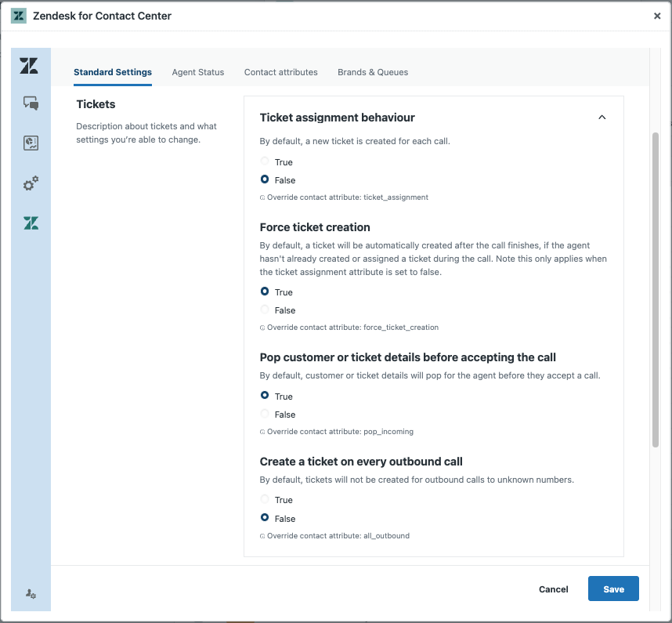Collapse the Ticket assignment behaviour section chevron
The image size is (672, 623).
(x=602, y=118)
